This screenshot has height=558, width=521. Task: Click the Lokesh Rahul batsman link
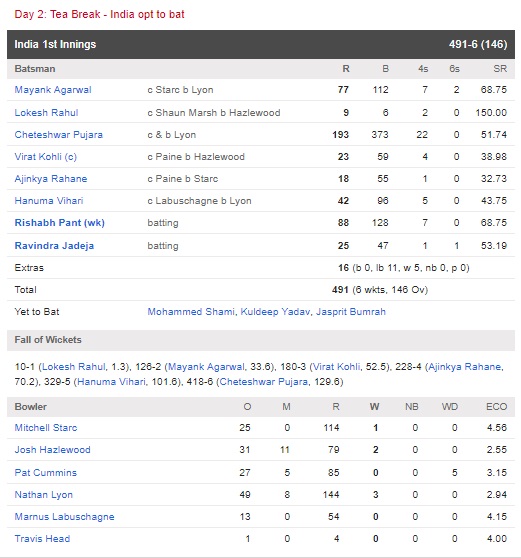46,112
